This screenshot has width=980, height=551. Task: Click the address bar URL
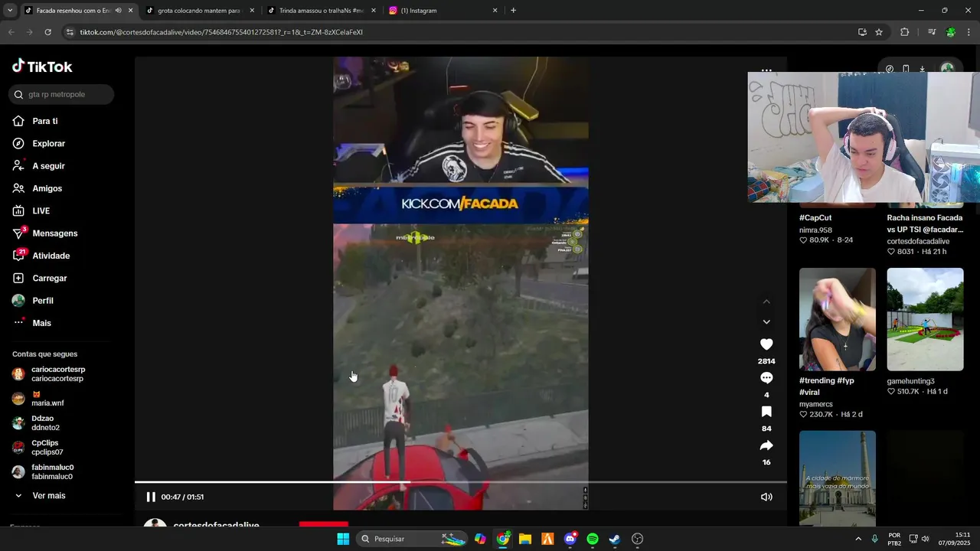click(221, 32)
